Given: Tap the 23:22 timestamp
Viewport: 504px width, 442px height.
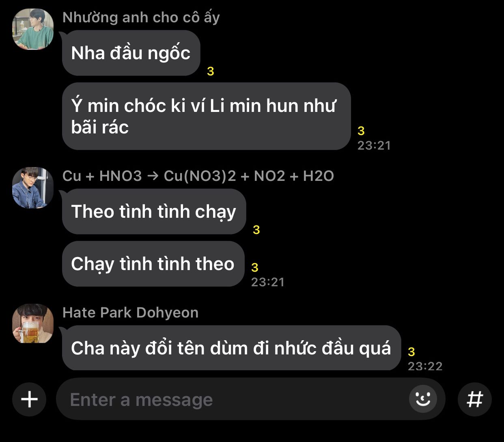Looking at the screenshot, I should click(425, 366).
